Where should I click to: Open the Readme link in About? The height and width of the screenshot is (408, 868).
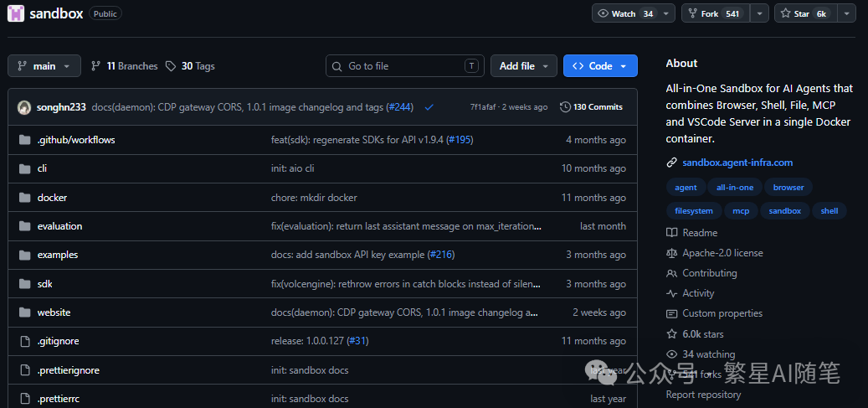coord(692,233)
